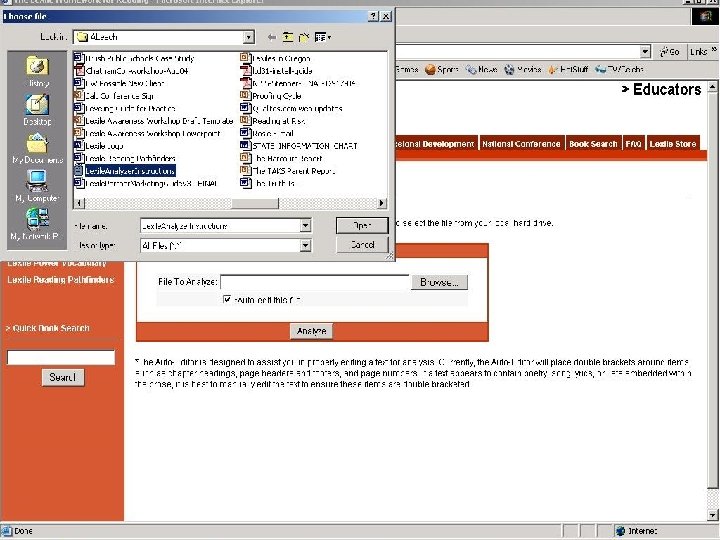
Task: Open the Lexile Store tab
Action: coord(673,144)
